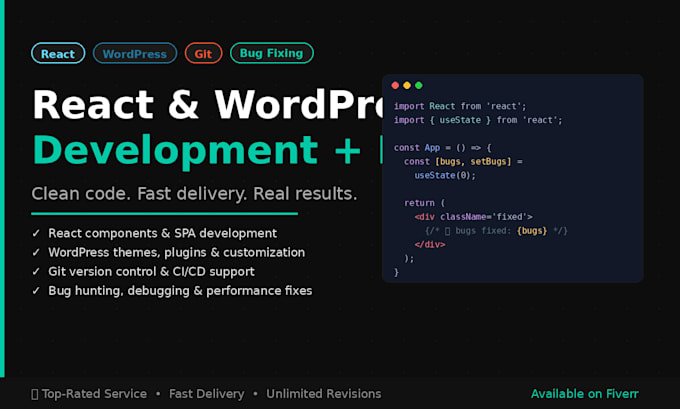Click code line "const App = () => {"
The width and height of the screenshot is (680, 409).
click(442, 148)
